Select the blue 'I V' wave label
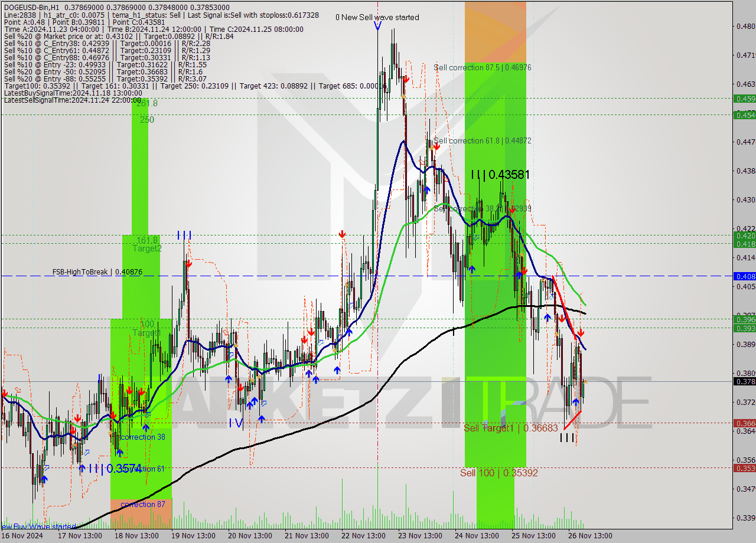The height and width of the screenshot is (543, 756). coord(236,423)
